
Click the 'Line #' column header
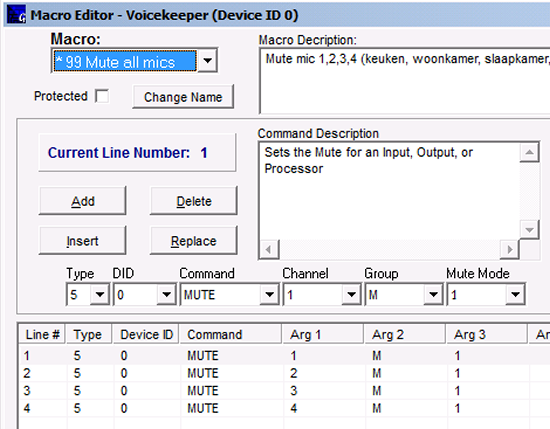pyautogui.click(x=42, y=334)
